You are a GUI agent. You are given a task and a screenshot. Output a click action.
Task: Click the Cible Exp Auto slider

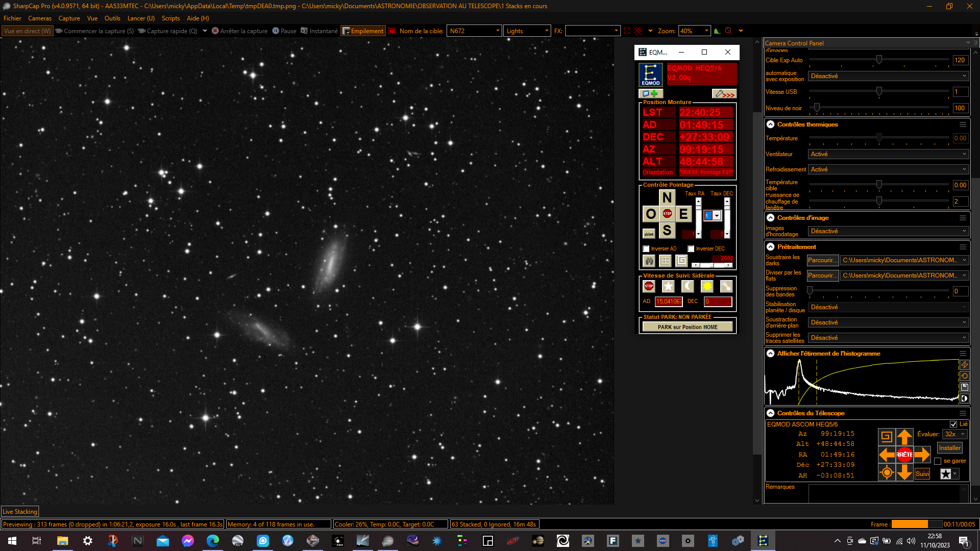[879, 60]
